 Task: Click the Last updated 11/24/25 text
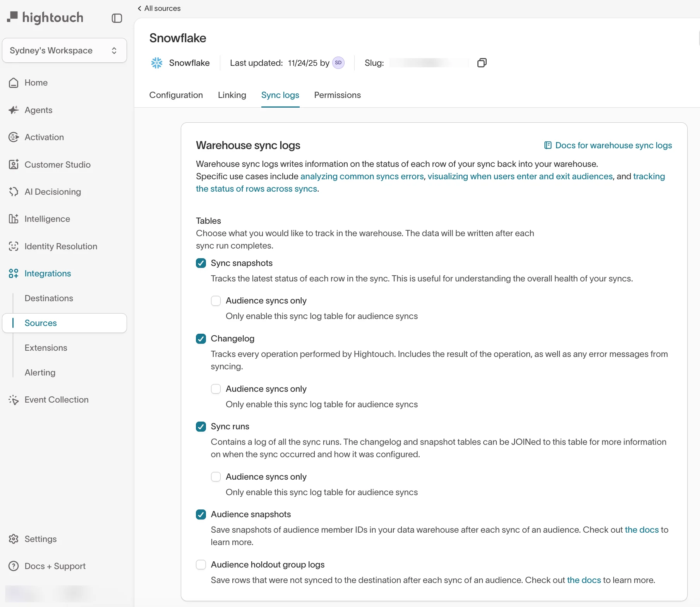tap(280, 63)
